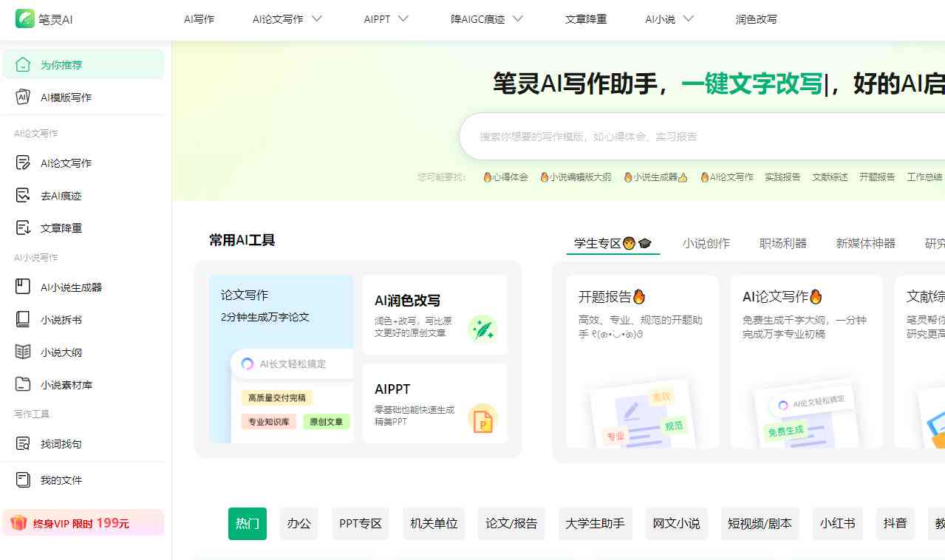Select the 机关单位 category button
Image resolution: width=945 pixels, height=560 pixels.
(x=434, y=524)
